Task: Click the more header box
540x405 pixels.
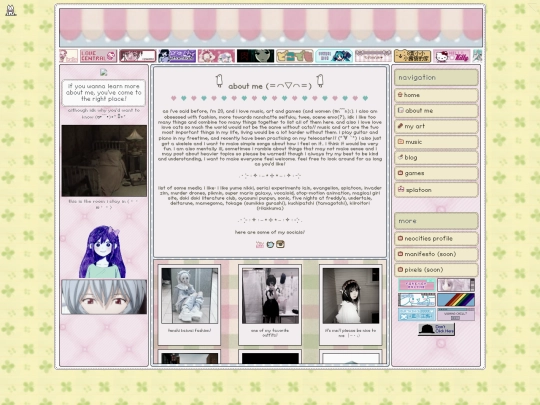Action: click(436, 221)
